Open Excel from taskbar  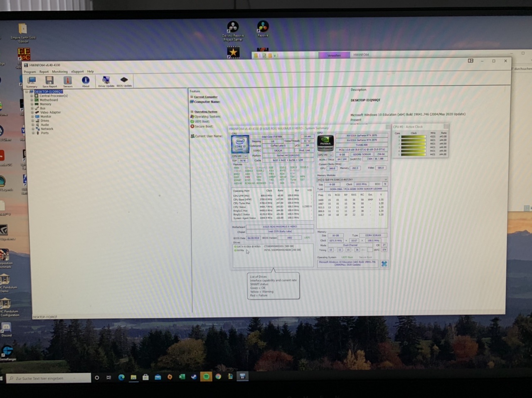pos(182,377)
